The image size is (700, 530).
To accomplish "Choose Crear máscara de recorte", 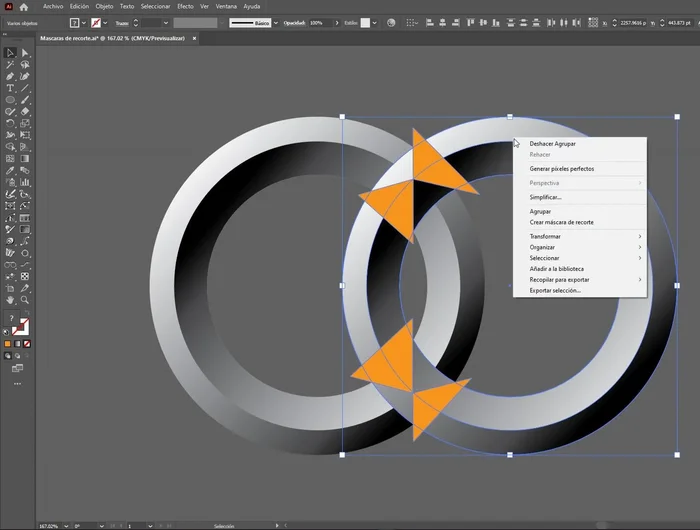I will click(561, 222).
